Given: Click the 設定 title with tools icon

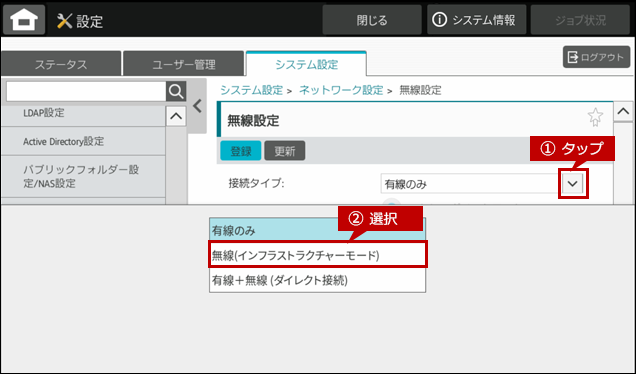Looking at the screenshot, I should click(x=80, y=21).
